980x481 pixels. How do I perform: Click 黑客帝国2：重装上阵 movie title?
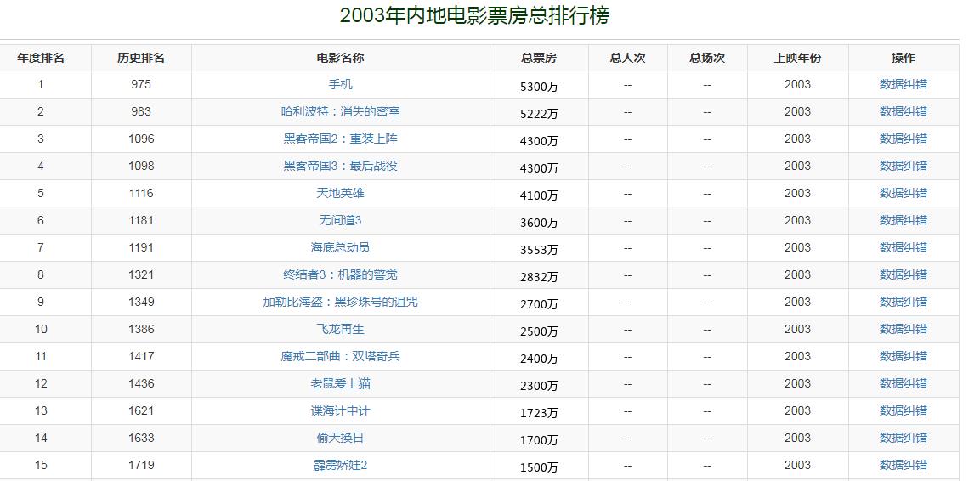point(340,139)
